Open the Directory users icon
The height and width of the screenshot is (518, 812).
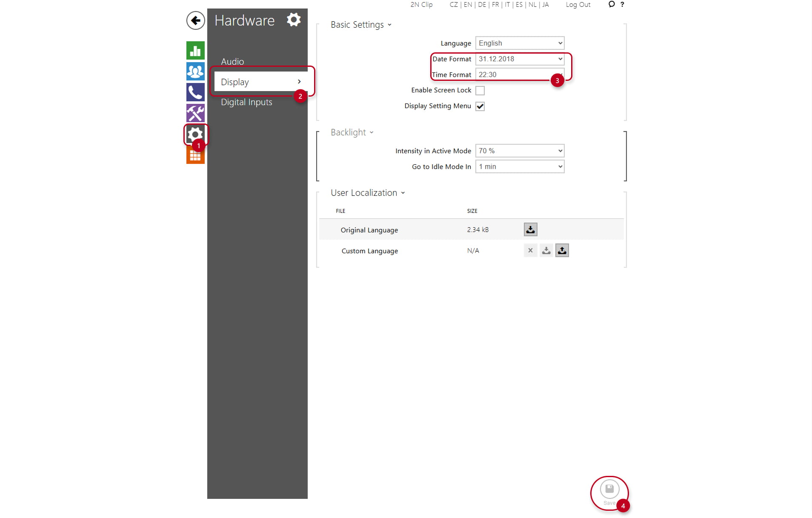(x=195, y=72)
